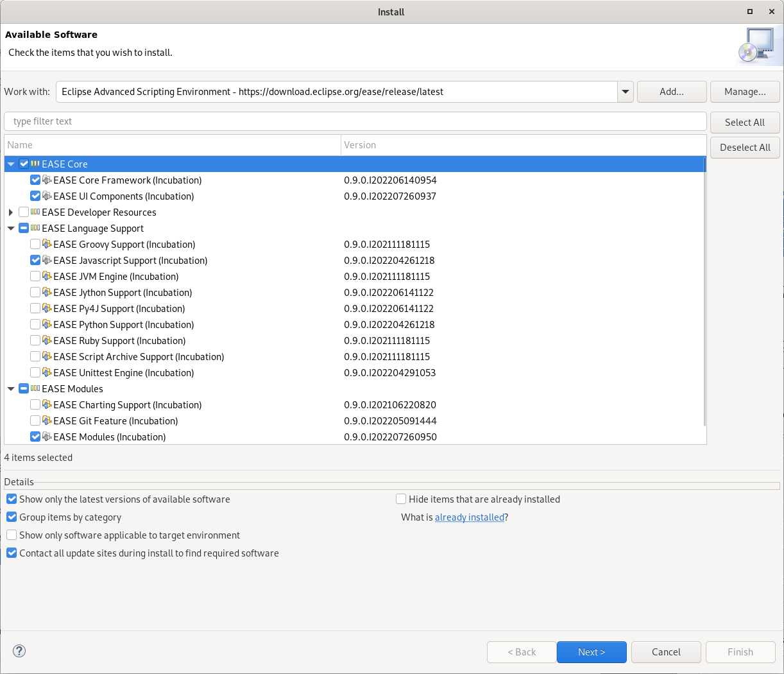Click the EASE Unittest Engine feature icon
Screen dimensions: 784x674
(47, 372)
